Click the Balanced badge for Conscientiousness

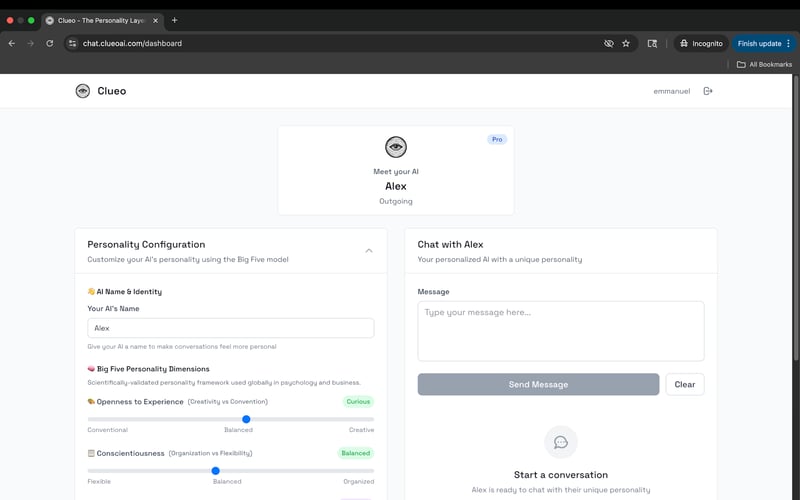(356, 453)
